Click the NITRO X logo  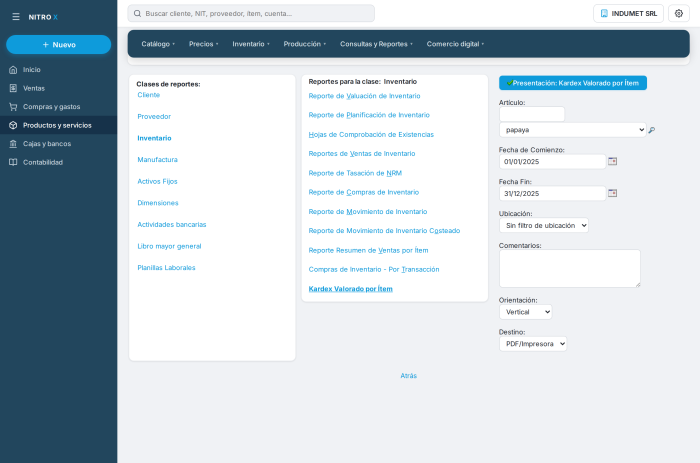click(43, 17)
